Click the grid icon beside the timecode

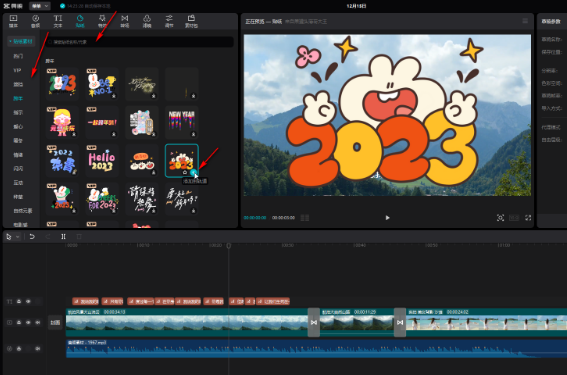(305, 218)
